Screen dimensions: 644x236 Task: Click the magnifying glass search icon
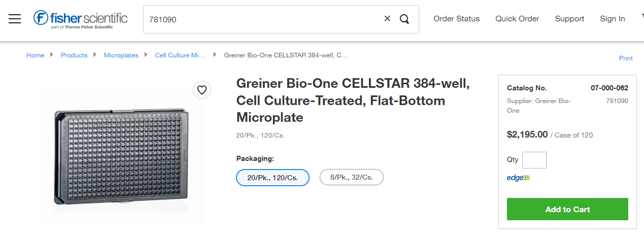[x=404, y=19]
